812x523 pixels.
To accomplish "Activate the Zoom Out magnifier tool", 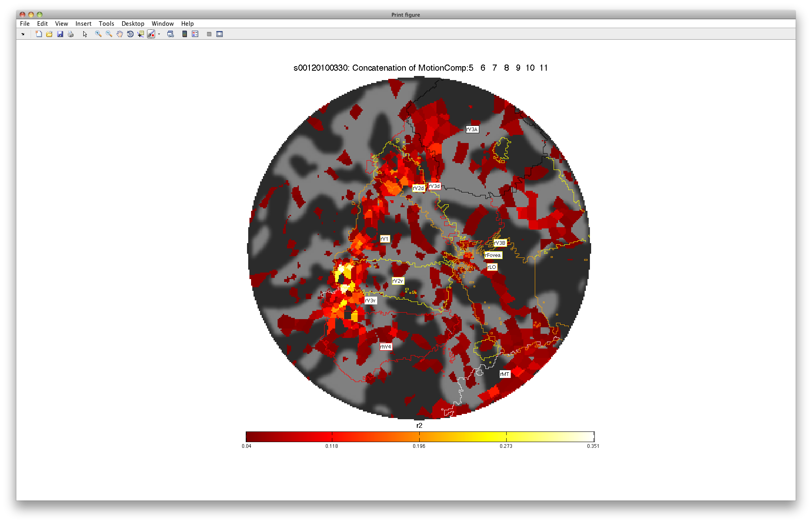I will (x=109, y=34).
